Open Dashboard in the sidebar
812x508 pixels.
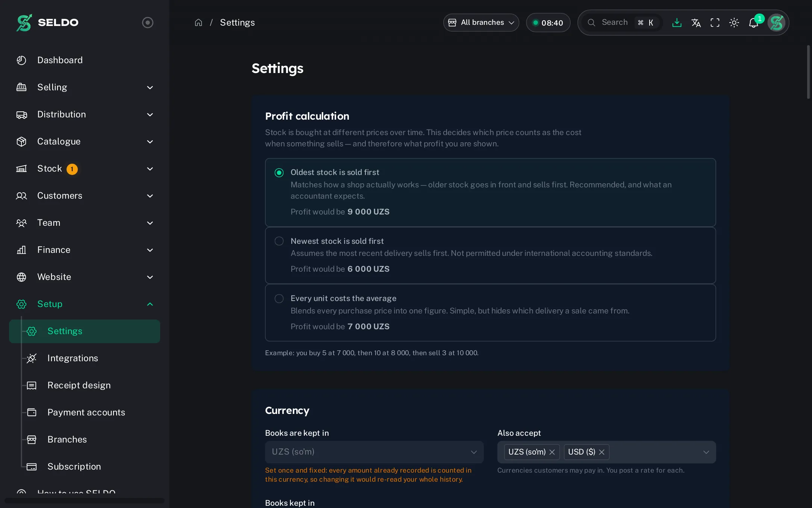pos(85,60)
